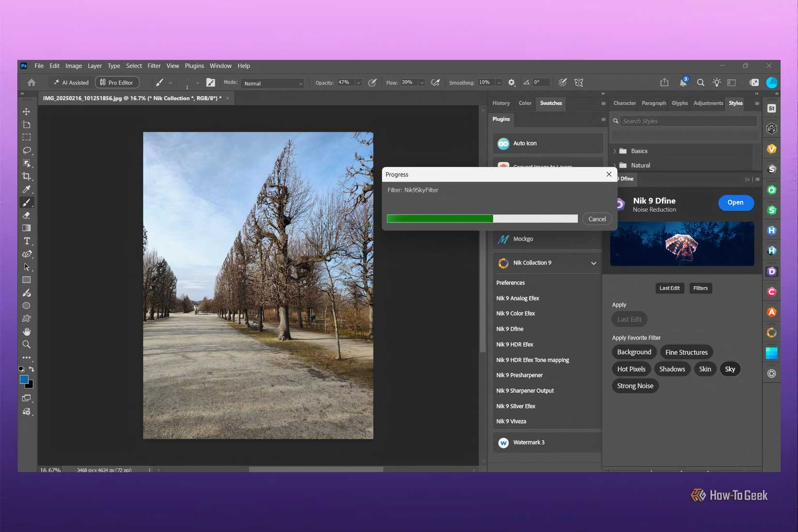The image size is (798, 532).
Task: Click the blue foreground color swatch
Action: pos(24,380)
